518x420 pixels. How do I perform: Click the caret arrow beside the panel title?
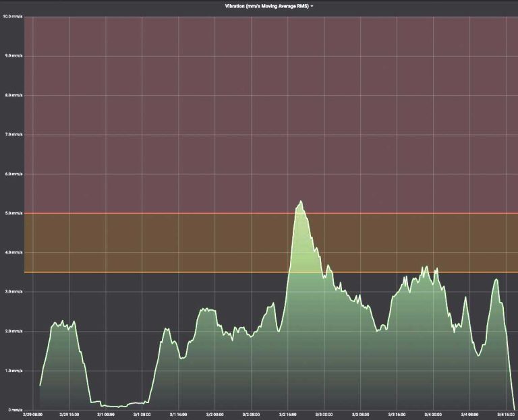point(312,6)
